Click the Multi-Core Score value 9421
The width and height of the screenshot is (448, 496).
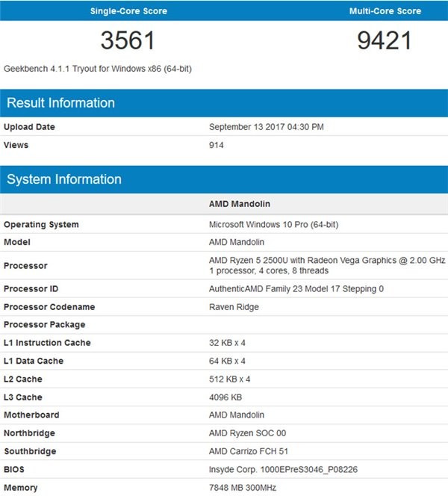385,40
